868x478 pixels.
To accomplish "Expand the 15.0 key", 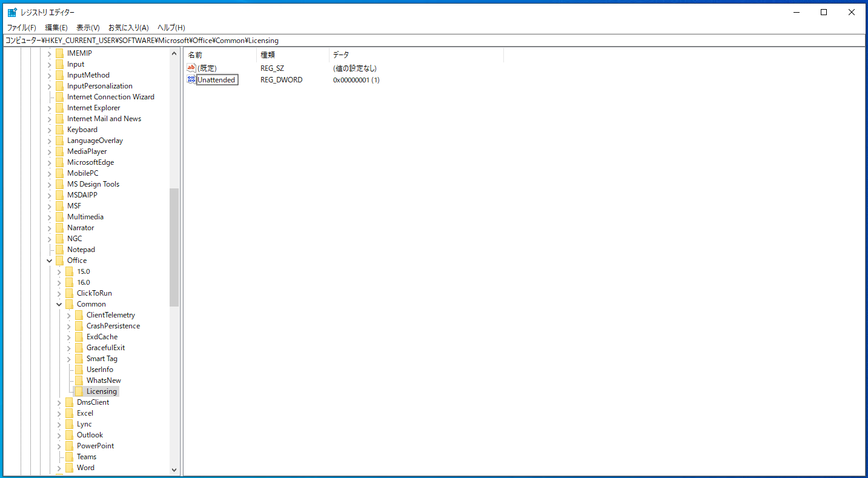I will pyautogui.click(x=59, y=271).
